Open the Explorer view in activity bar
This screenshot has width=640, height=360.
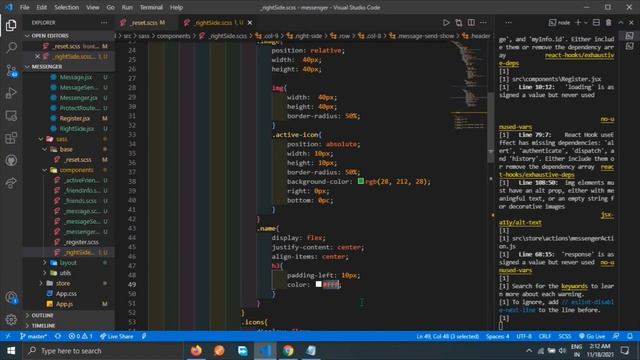point(11,25)
